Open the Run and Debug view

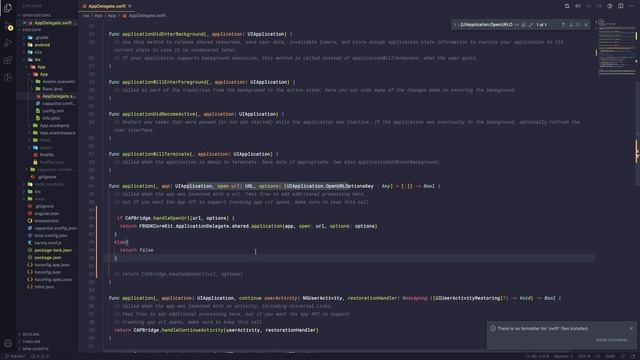point(8,43)
